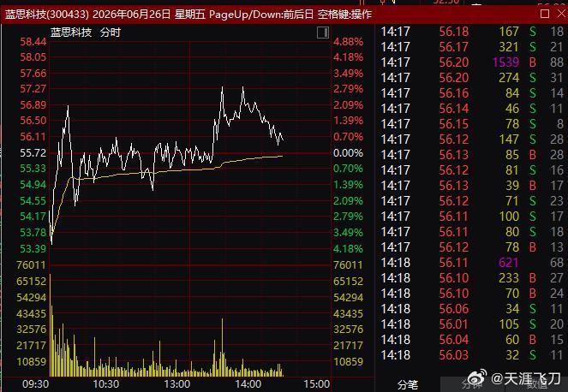This screenshot has width=568, height=392.
Task: Click the yellow average price line's right end
Action: tap(282, 156)
